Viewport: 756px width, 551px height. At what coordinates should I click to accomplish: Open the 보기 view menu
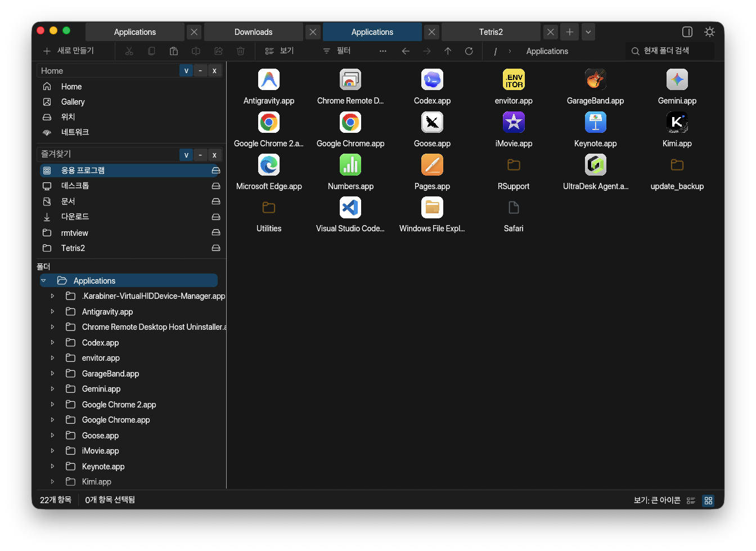[280, 51]
